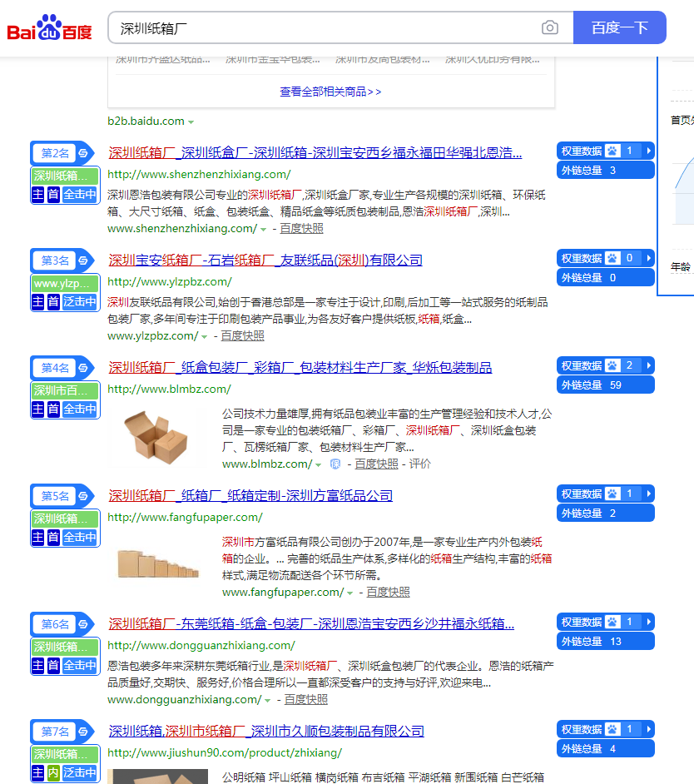Viewport: 694px width, 784px height.
Task: Expand the 权重数据 arrow for the 第3名 result
Action: [x=648, y=258]
